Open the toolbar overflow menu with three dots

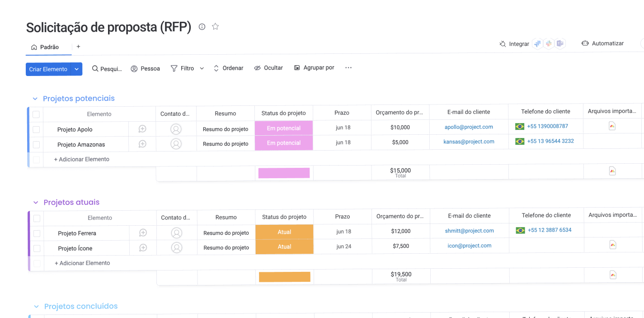348,67
